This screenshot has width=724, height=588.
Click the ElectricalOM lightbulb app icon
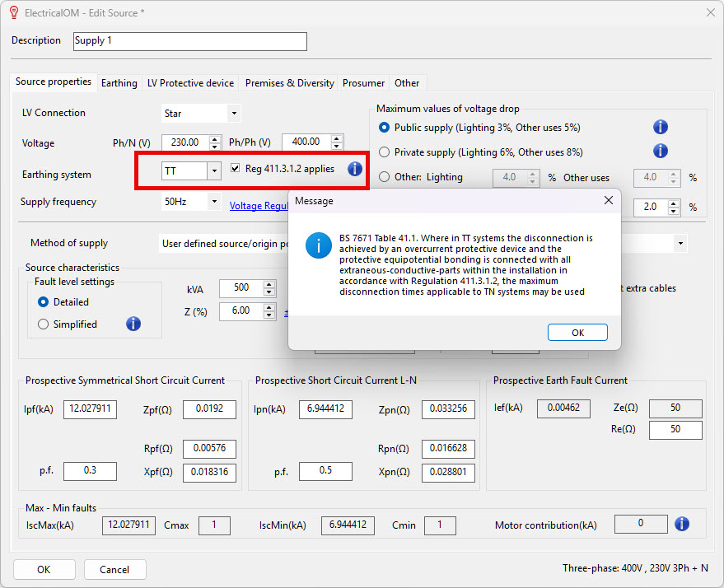(x=12, y=12)
